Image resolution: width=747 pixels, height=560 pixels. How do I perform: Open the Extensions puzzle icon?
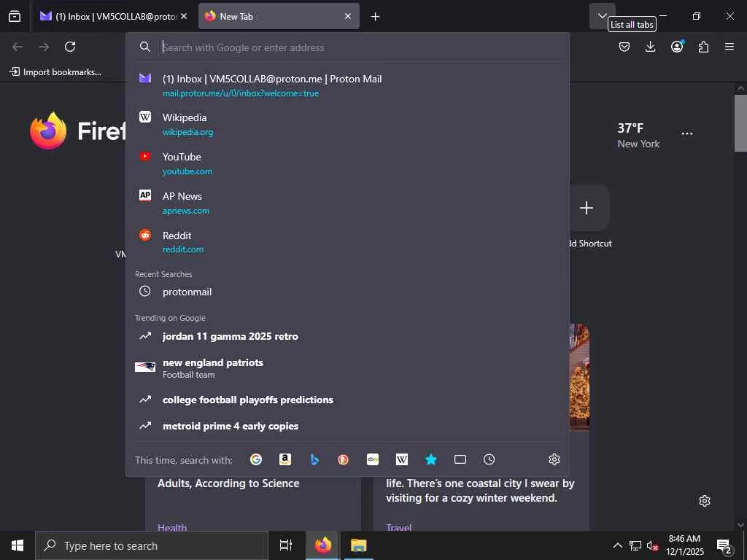(x=703, y=47)
